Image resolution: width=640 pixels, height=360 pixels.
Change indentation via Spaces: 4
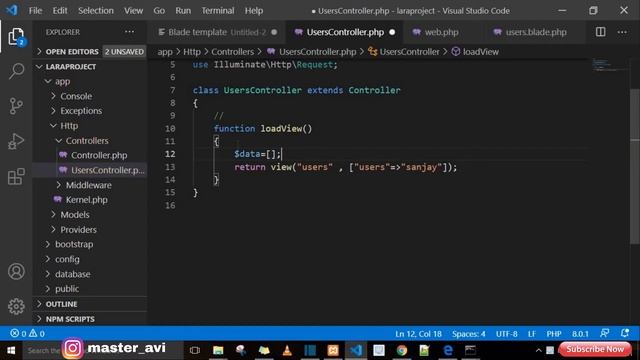click(468, 333)
